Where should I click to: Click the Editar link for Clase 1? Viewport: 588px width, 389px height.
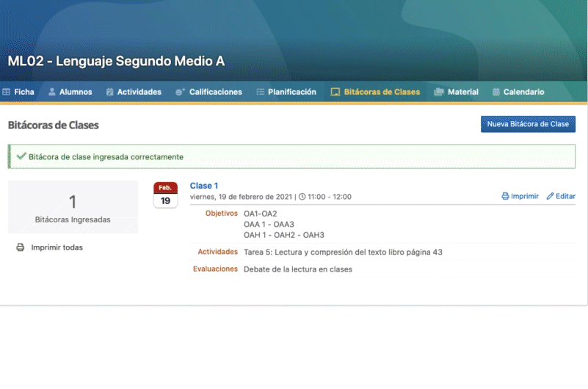[x=561, y=196]
